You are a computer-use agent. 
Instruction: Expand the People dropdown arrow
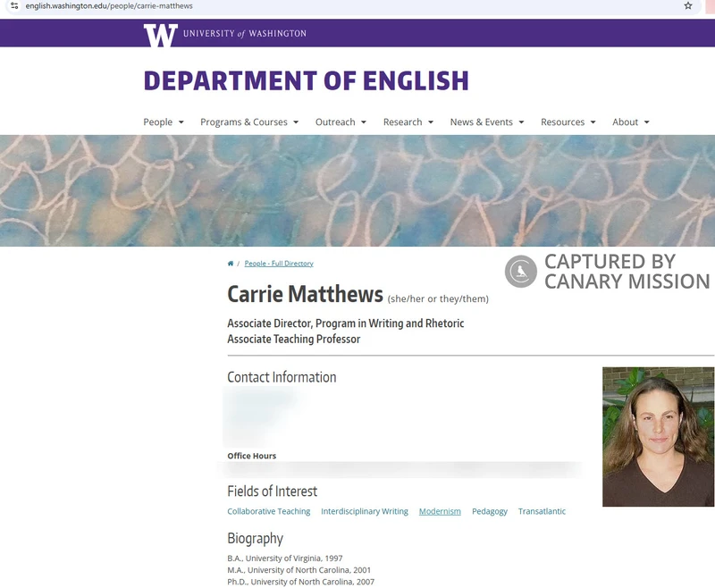click(181, 122)
